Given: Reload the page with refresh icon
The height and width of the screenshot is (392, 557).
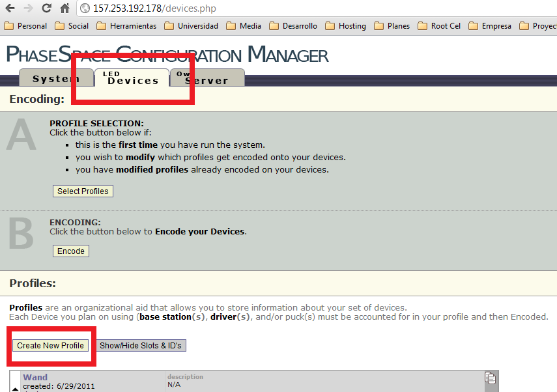Looking at the screenshot, I should click(x=46, y=8).
